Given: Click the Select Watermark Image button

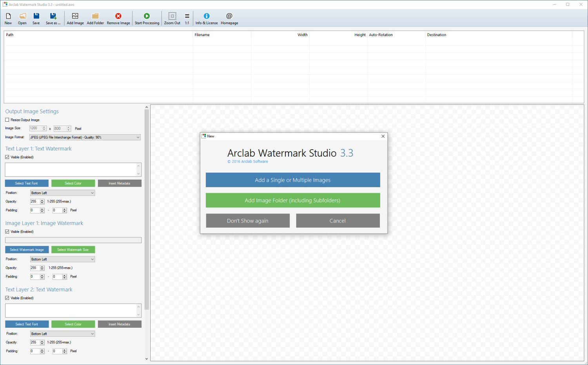Looking at the screenshot, I should [x=27, y=250].
